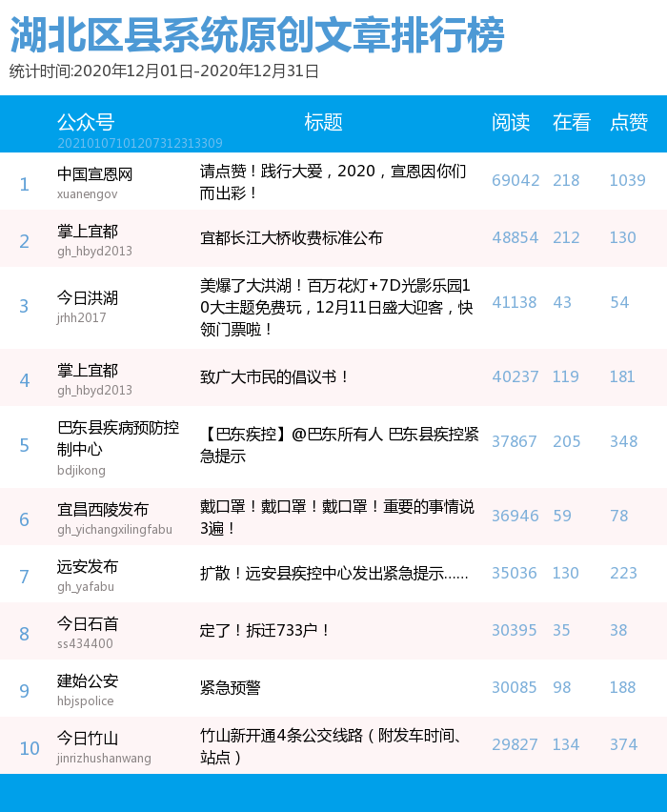Open the 宜昌西陵发布 account

pos(102,510)
